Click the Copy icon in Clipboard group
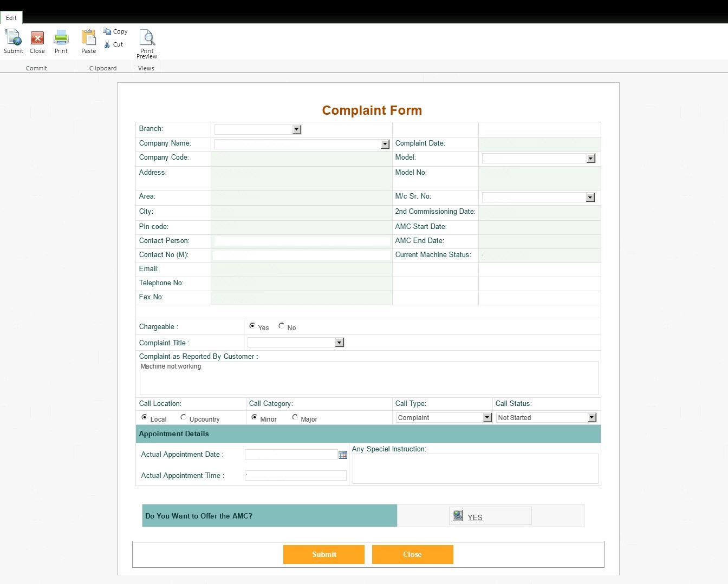 tap(107, 31)
